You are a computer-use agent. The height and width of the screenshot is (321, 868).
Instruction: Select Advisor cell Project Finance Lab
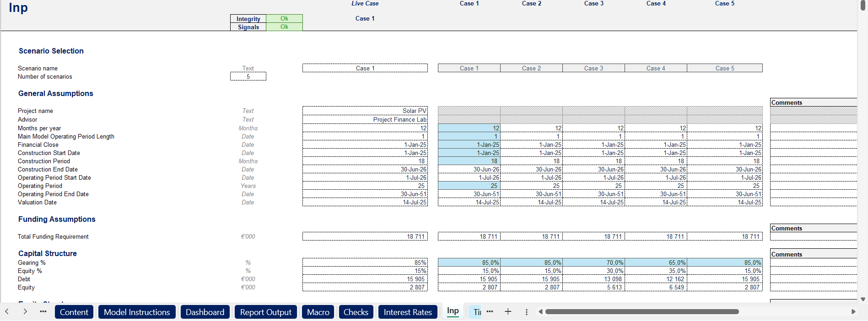pos(365,119)
